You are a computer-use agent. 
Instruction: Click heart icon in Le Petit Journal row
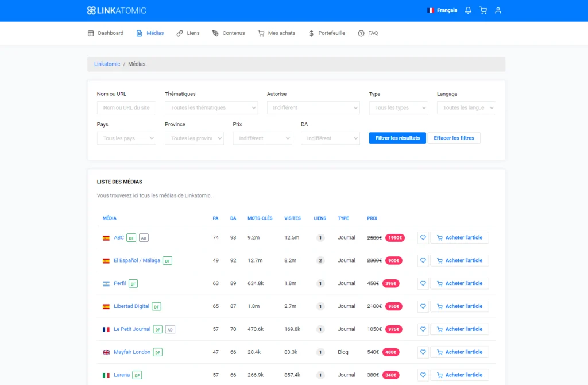click(x=423, y=329)
